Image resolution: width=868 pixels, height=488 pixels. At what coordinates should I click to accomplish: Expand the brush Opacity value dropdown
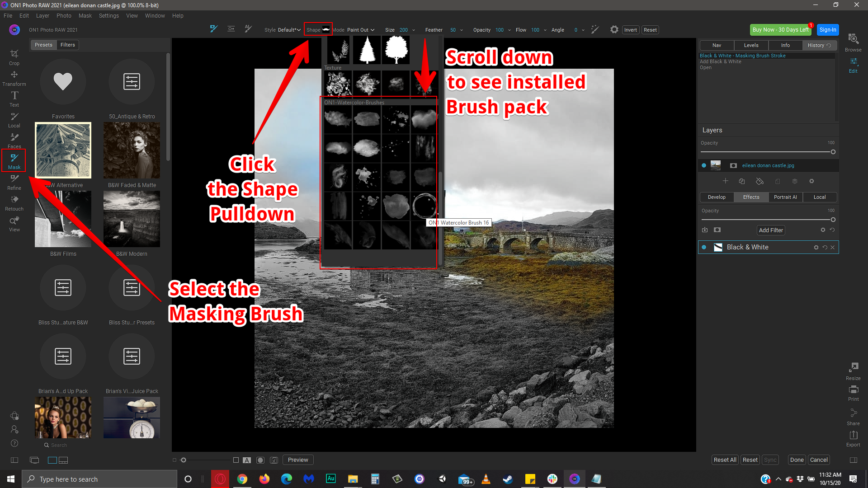(x=509, y=30)
